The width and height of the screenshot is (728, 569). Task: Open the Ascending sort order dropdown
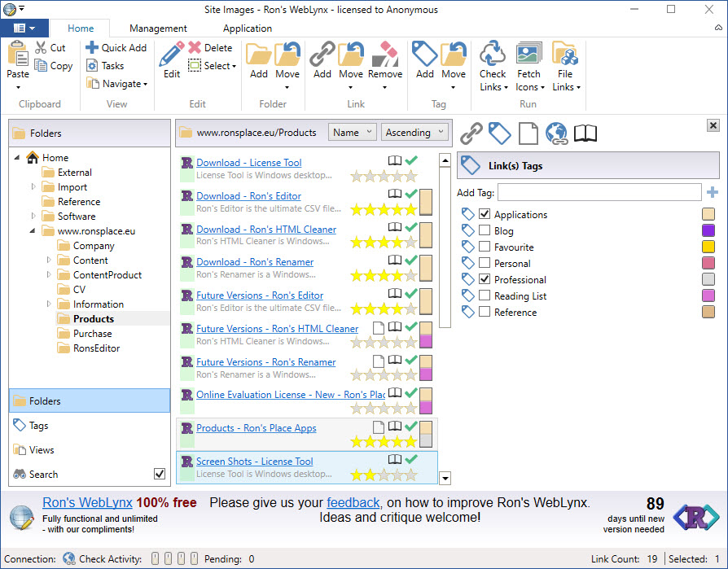(x=415, y=133)
